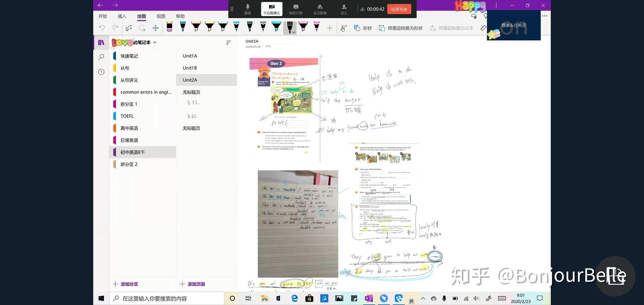Open the 快速笔记 section

(143, 56)
